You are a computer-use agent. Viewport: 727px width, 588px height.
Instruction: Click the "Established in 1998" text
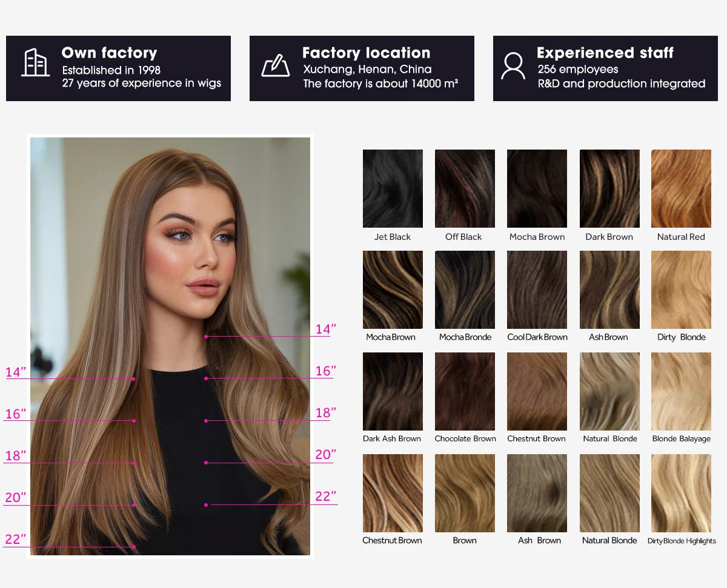[x=111, y=70]
